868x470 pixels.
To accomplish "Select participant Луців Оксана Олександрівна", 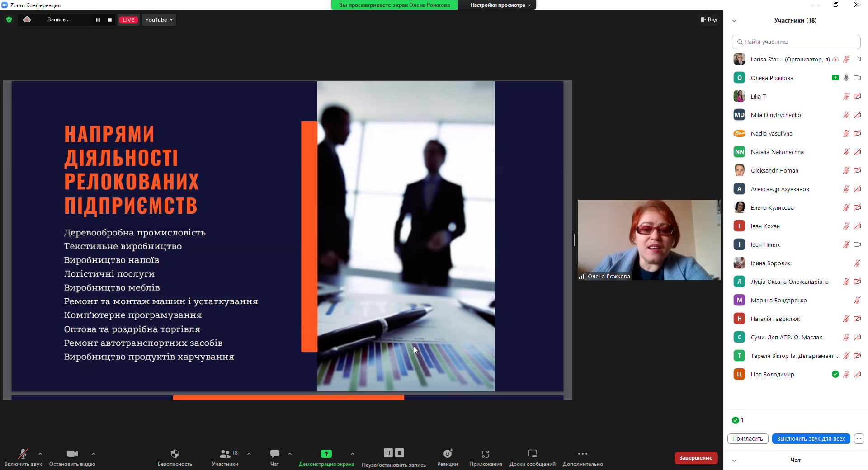I will (796, 282).
